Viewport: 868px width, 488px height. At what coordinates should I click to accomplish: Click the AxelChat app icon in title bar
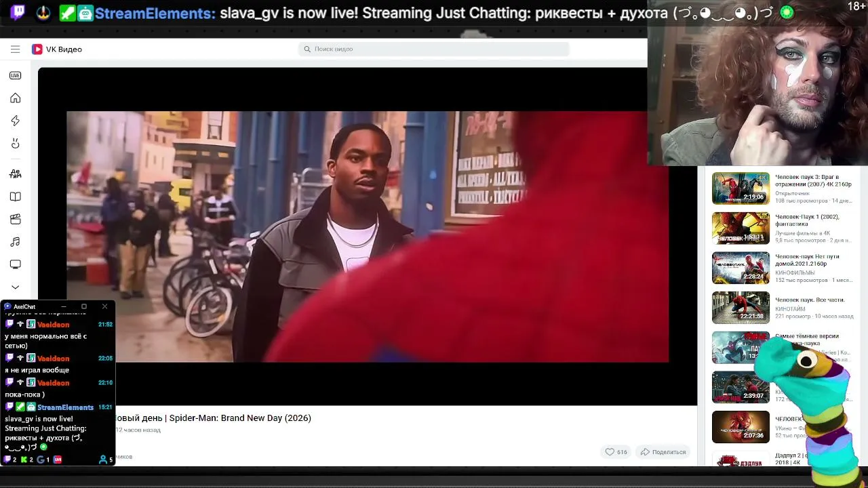pyautogui.click(x=7, y=306)
